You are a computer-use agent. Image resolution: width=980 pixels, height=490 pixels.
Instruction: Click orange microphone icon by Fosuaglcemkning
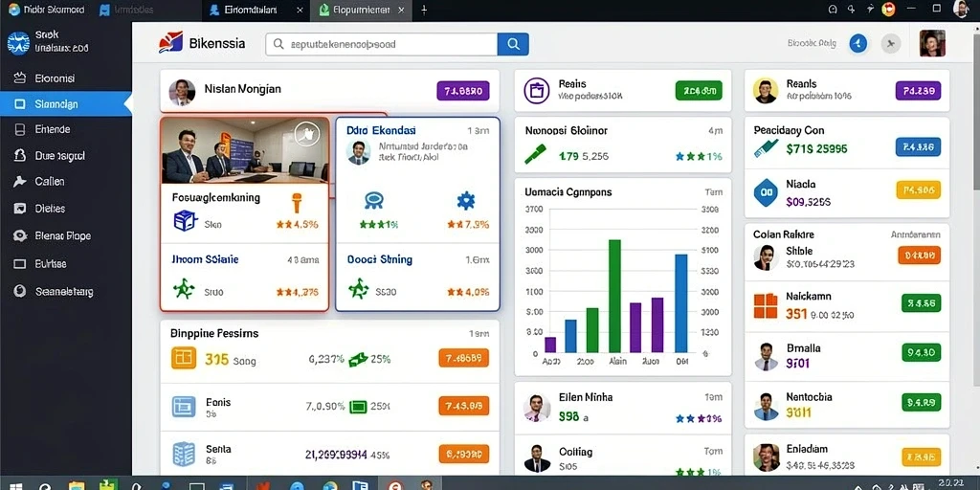(x=297, y=203)
